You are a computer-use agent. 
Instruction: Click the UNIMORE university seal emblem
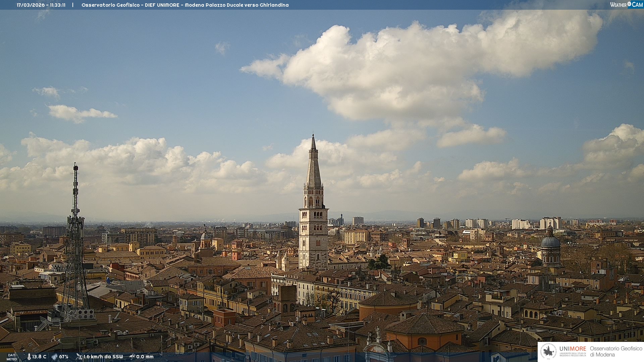(x=549, y=352)
